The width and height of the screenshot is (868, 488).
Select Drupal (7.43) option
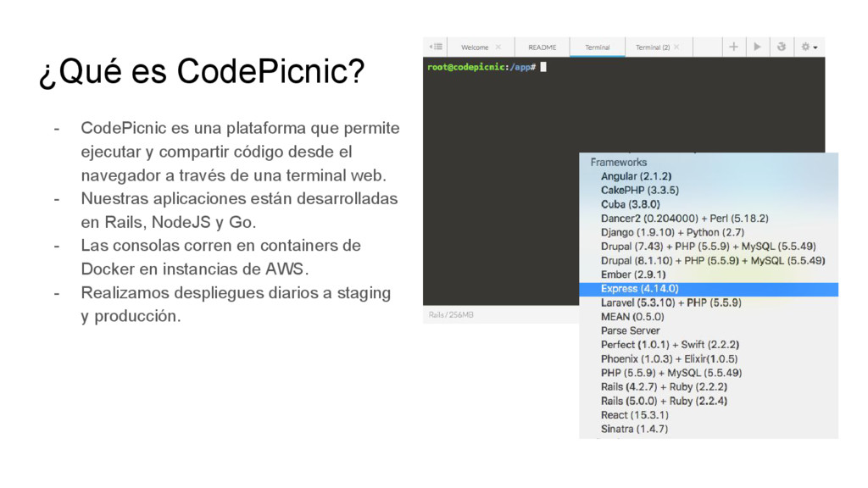pyautogui.click(x=709, y=247)
